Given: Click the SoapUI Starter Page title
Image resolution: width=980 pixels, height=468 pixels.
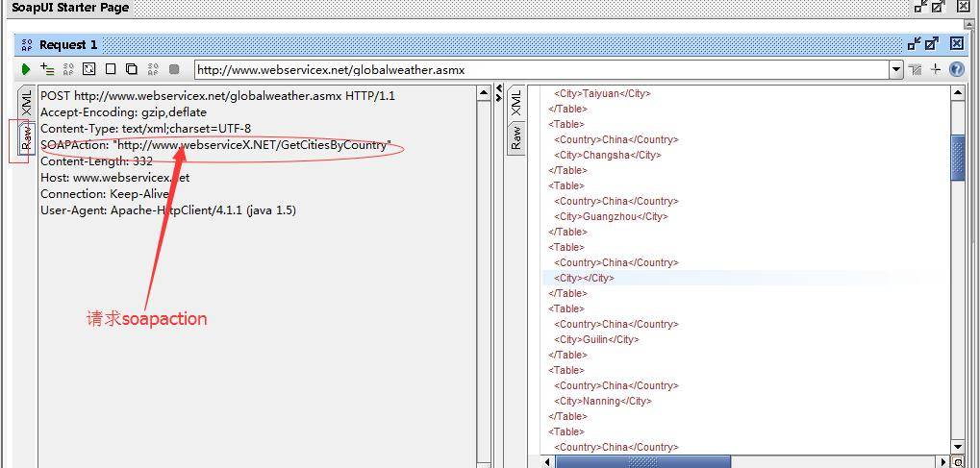Looking at the screenshot, I should click(x=70, y=8).
